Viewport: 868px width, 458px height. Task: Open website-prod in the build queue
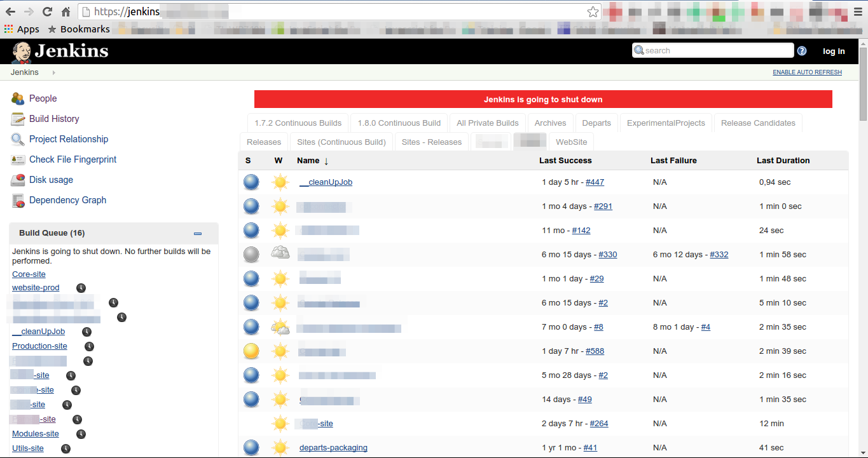pyautogui.click(x=36, y=288)
